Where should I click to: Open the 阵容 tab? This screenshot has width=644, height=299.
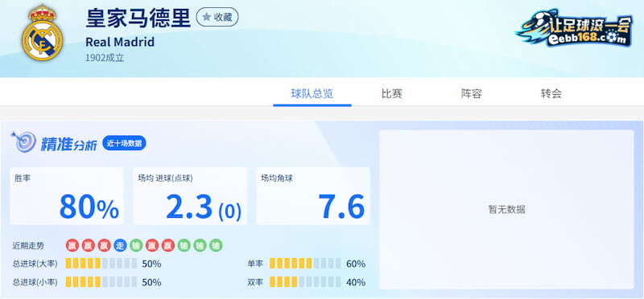471,94
